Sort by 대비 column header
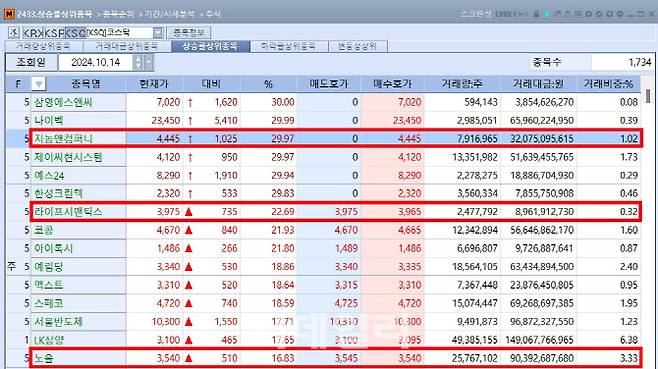 click(211, 84)
